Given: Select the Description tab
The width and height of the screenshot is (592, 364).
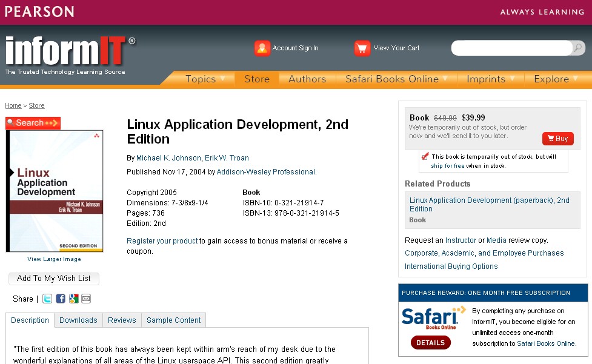Looking at the screenshot, I should [x=30, y=320].
